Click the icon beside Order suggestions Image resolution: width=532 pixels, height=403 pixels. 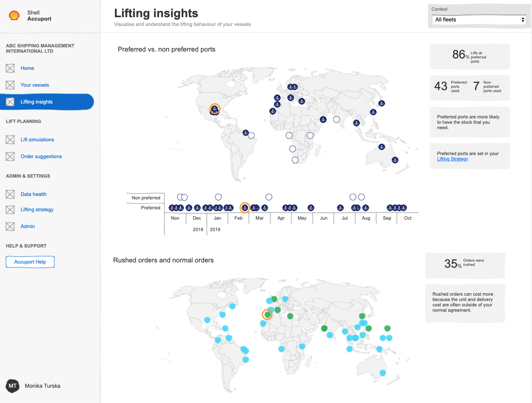[10, 156]
